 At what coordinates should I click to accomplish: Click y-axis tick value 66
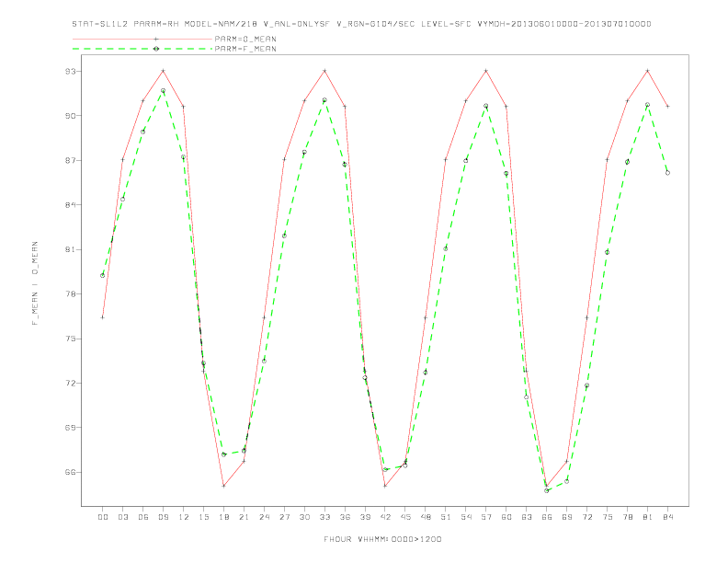[x=70, y=472]
